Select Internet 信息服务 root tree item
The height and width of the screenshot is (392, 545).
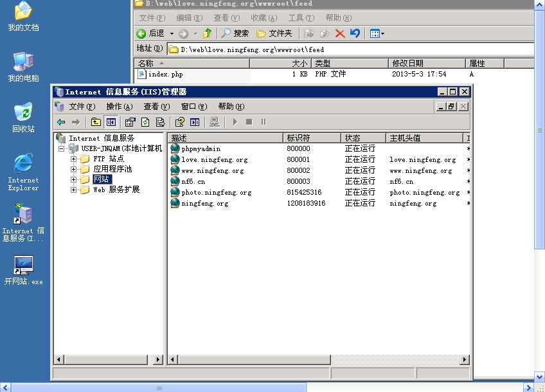101,138
